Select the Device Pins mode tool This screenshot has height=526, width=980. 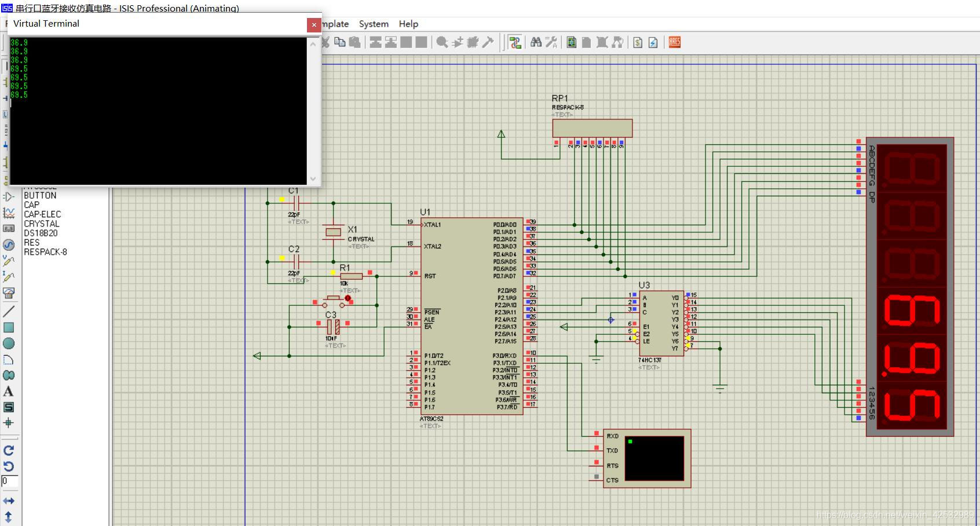[x=9, y=196]
